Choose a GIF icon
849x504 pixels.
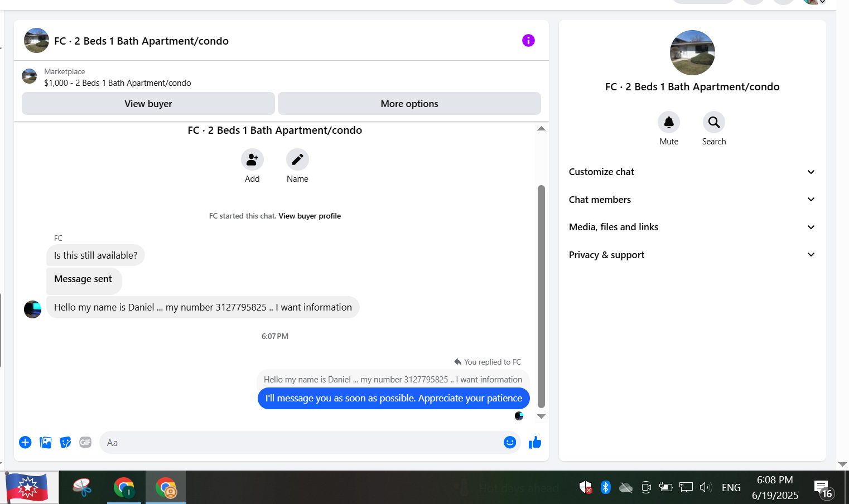[x=85, y=442]
